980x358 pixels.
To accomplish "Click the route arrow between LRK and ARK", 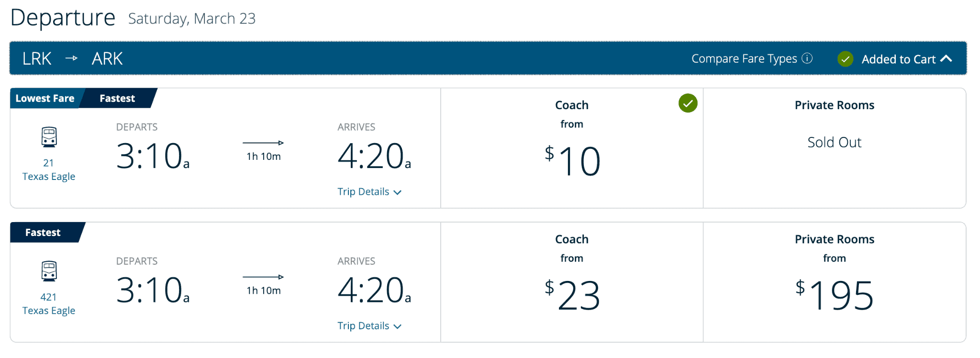I will pyautogui.click(x=71, y=58).
